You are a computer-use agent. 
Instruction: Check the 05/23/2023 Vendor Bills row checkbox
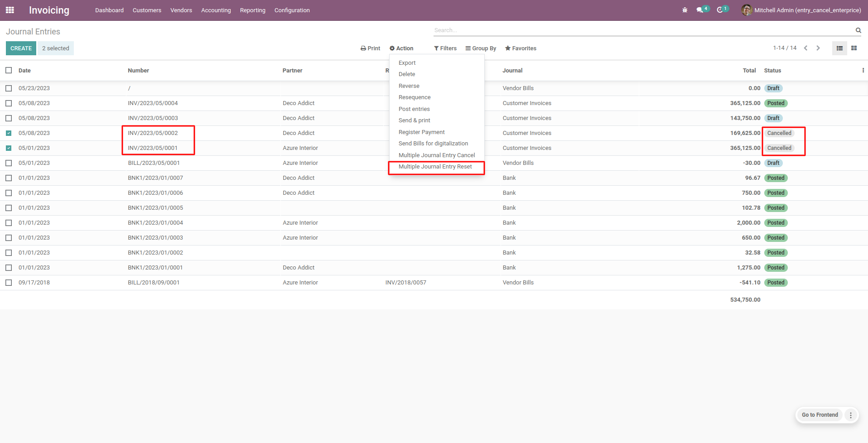coord(9,88)
